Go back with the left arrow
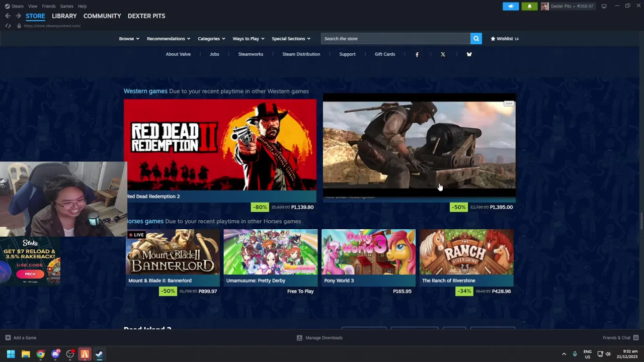 tap(8, 16)
